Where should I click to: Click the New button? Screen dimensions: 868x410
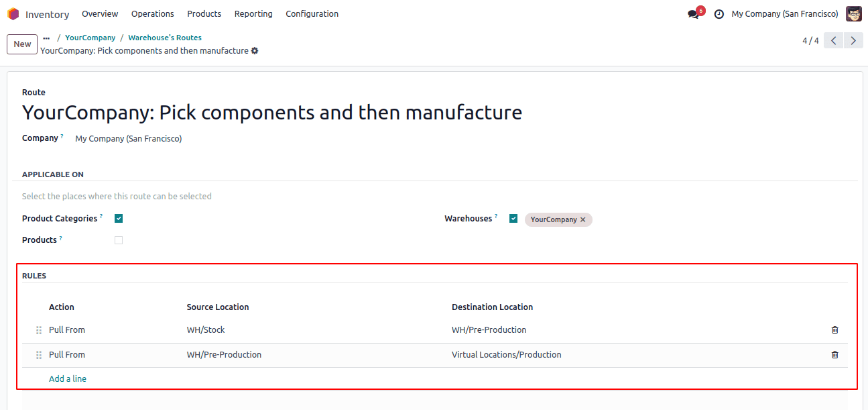pos(22,44)
